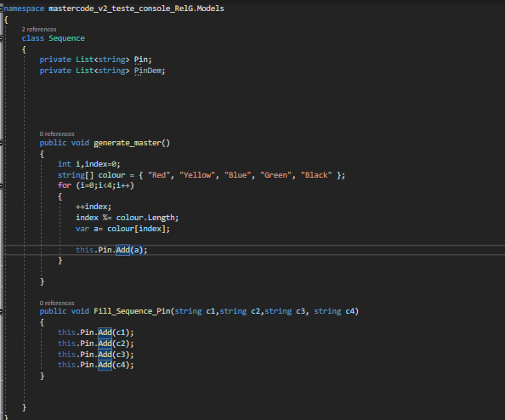The image size is (505, 420).
Task: Collapse the for loop outline toggle
Action: tap(2, 186)
